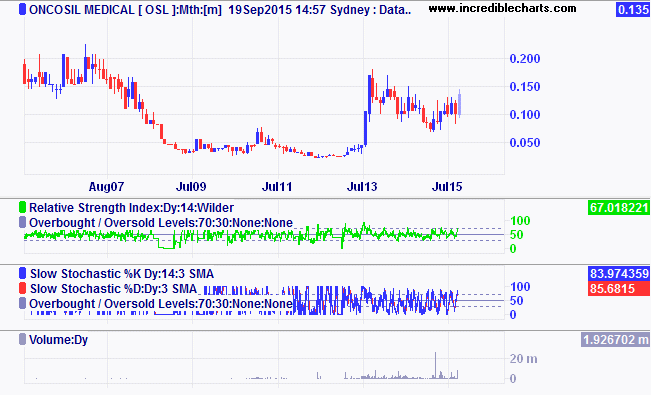The width and height of the screenshot is (651, 395).
Task: Click the tallest volume spike bar
Action: click(x=436, y=365)
